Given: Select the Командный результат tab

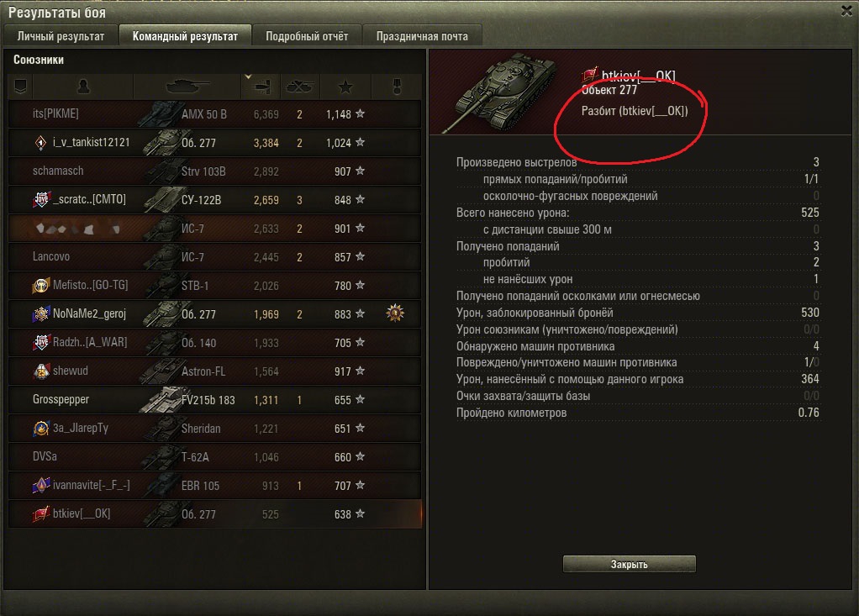Looking at the screenshot, I should 185,36.
